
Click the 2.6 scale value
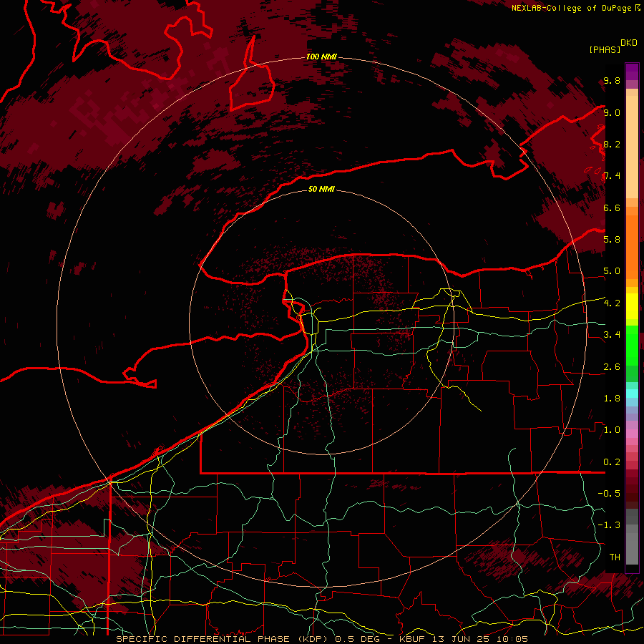point(612,367)
